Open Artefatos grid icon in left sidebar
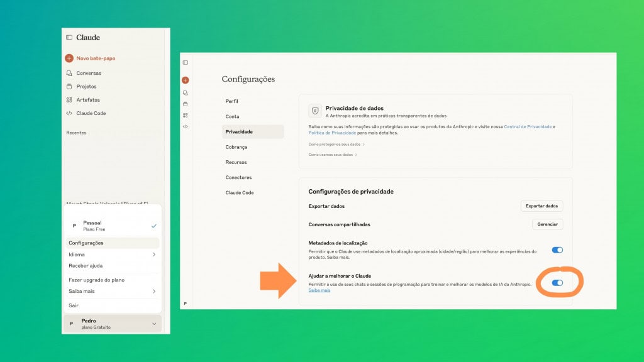Screen dimensions: 644x362 pos(69,100)
